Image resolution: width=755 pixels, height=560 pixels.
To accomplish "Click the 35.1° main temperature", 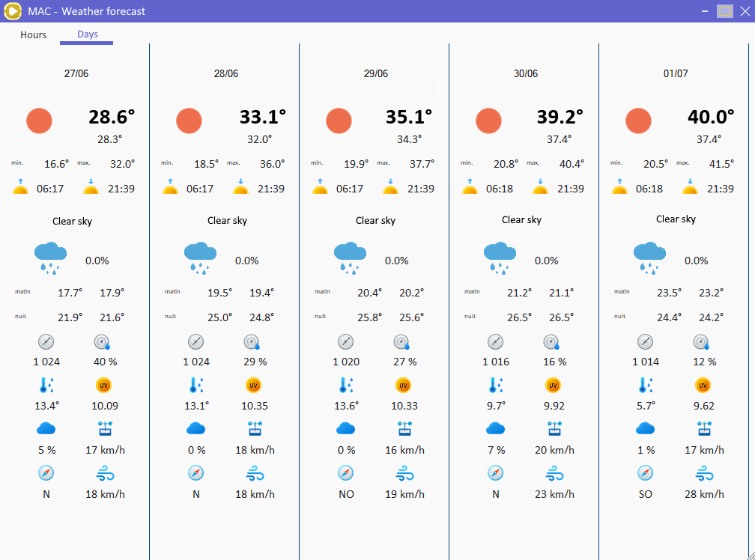I will tap(409, 117).
